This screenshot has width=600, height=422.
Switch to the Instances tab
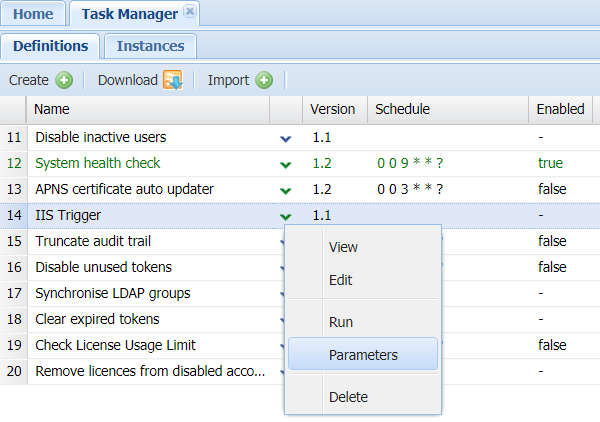click(150, 46)
